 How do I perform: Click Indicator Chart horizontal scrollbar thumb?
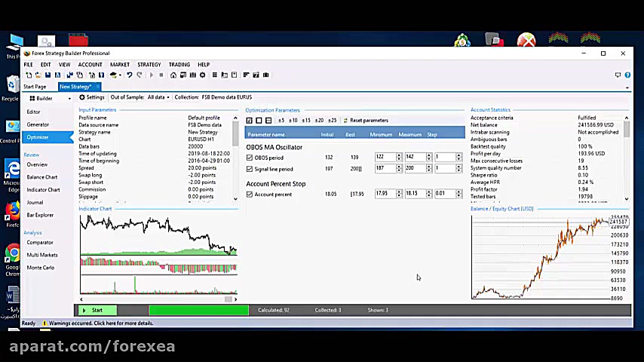pos(228,299)
